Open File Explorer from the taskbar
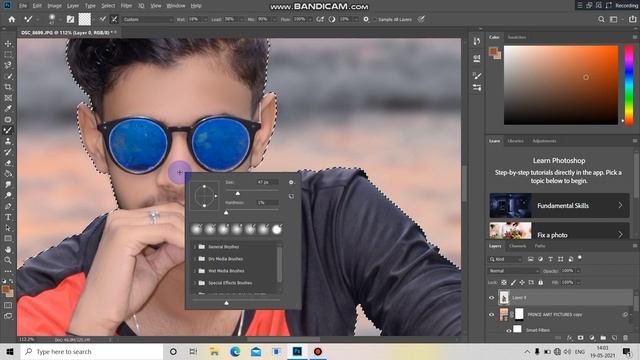 coord(214,351)
